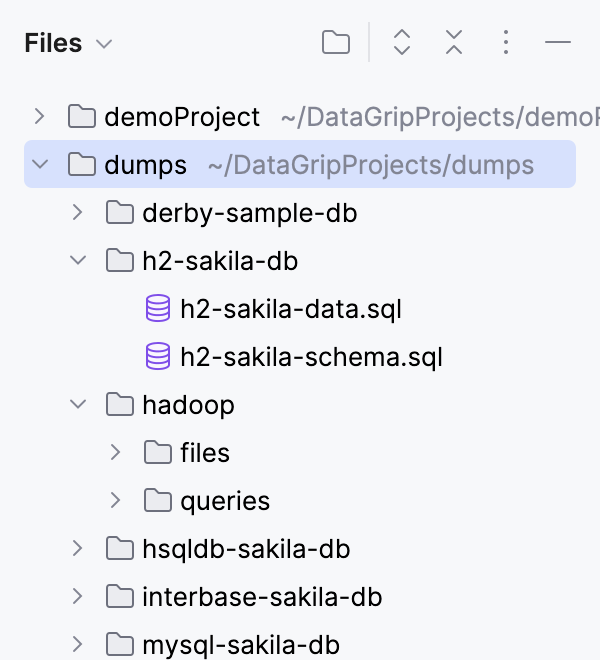Collapse the hadoop folder

(78, 405)
